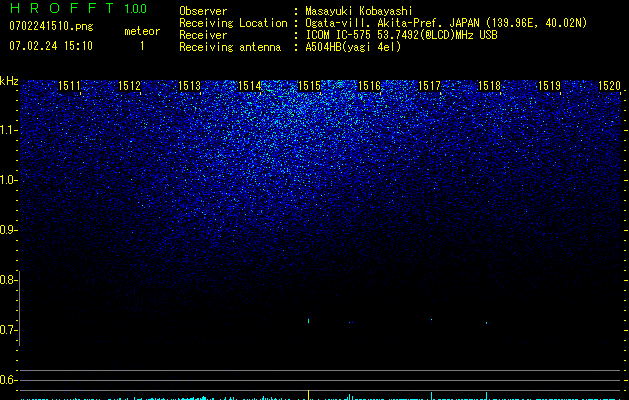Click the 1518 time axis label
Viewport: 629px width, 400px height.
pos(489,86)
